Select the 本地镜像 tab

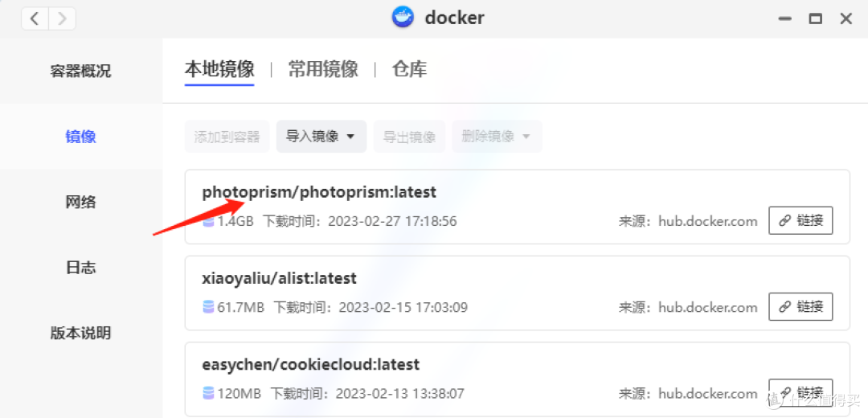pos(219,70)
